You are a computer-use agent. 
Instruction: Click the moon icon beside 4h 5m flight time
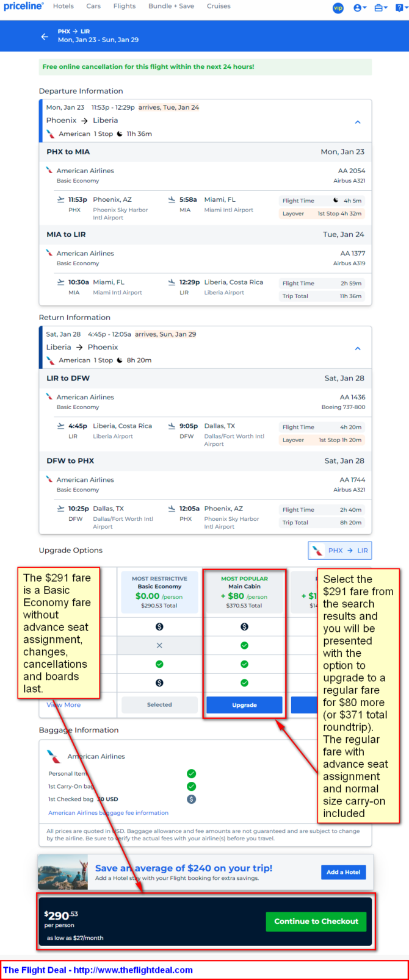click(336, 200)
